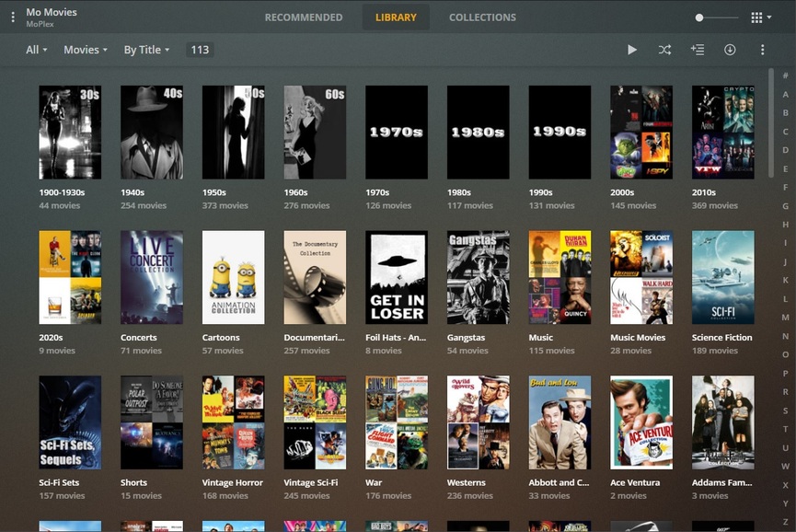Open the 1940s collection poster
This screenshot has width=796, height=532.
[152, 132]
